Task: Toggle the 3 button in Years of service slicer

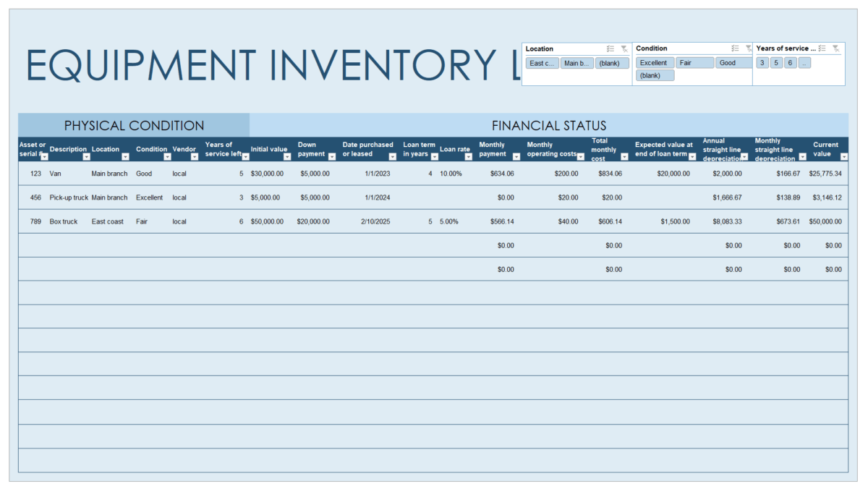Action: 762,62
